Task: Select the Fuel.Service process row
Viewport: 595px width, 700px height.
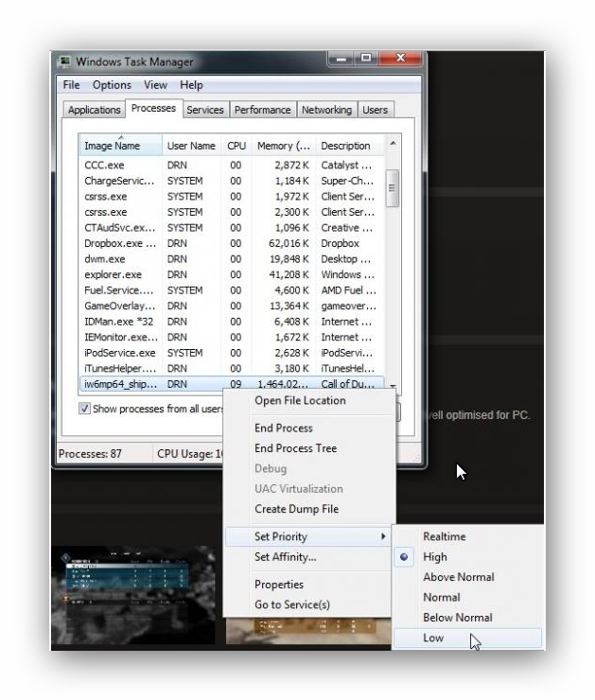Action: tap(231, 290)
